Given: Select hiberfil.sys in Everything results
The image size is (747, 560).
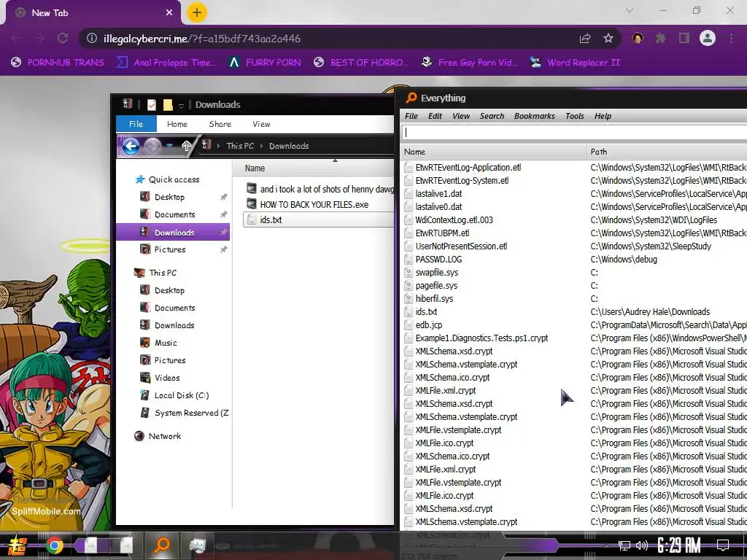Looking at the screenshot, I should click(434, 299).
